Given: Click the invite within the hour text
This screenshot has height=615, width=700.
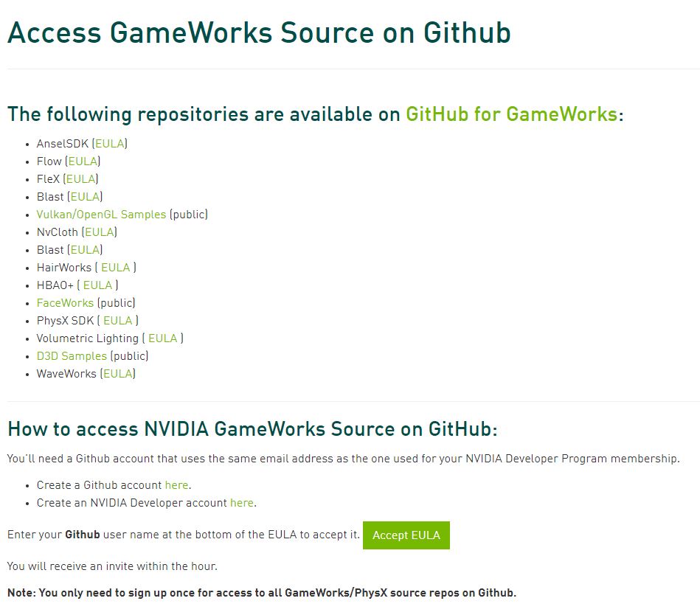Looking at the screenshot, I should coord(112,566).
